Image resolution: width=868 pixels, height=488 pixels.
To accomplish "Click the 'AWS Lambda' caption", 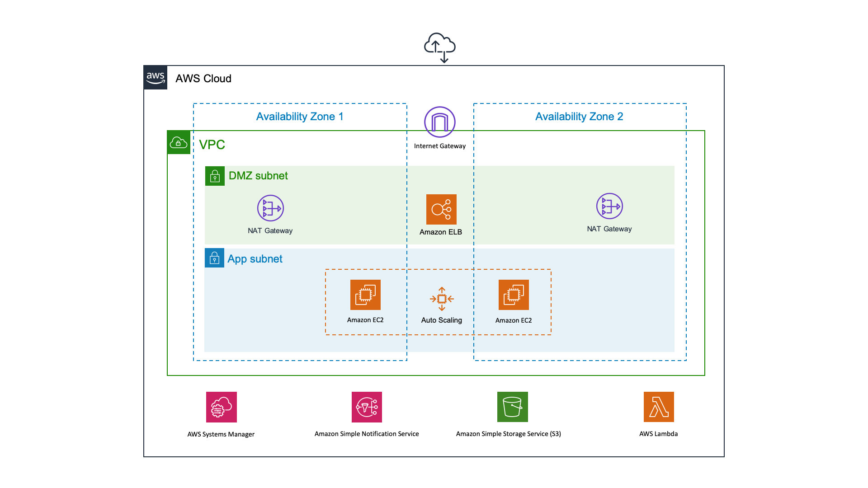I will click(x=659, y=434).
